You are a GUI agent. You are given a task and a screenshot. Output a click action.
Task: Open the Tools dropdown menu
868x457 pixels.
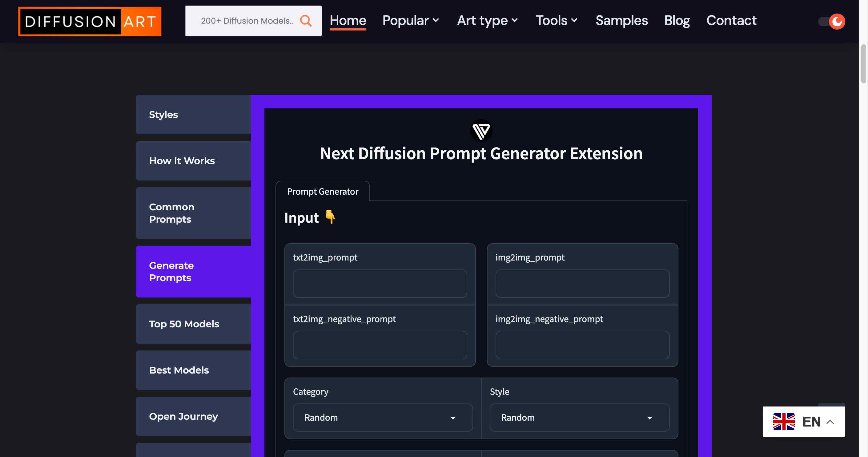557,21
